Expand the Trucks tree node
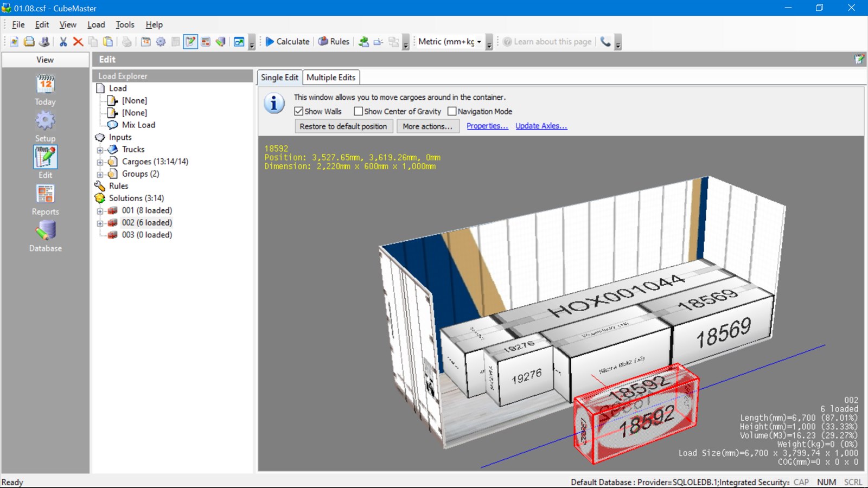The height and width of the screenshot is (488, 868). click(x=100, y=150)
